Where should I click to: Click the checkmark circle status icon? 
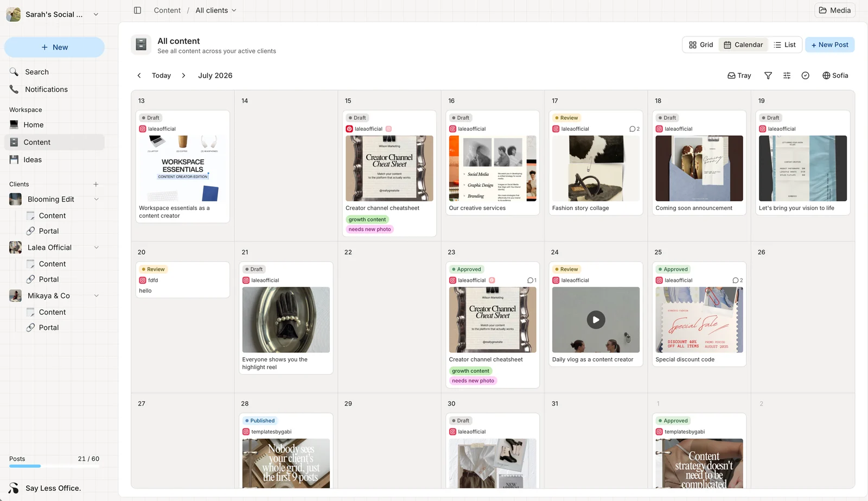[x=806, y=75]
